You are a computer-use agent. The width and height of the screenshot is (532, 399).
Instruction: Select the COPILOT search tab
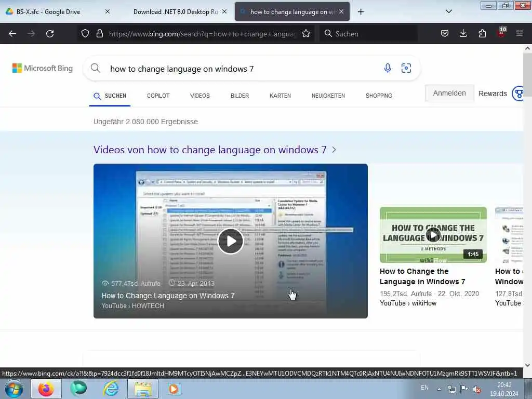click(x=158, y=96)
